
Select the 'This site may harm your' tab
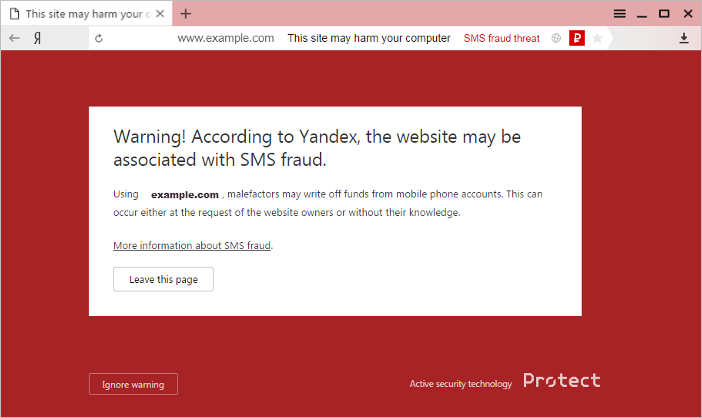click(86, 15)
